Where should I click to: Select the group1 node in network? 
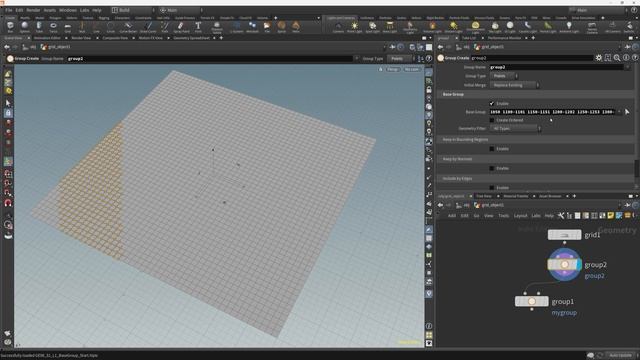pyautogui.click(x=531, y=301)
